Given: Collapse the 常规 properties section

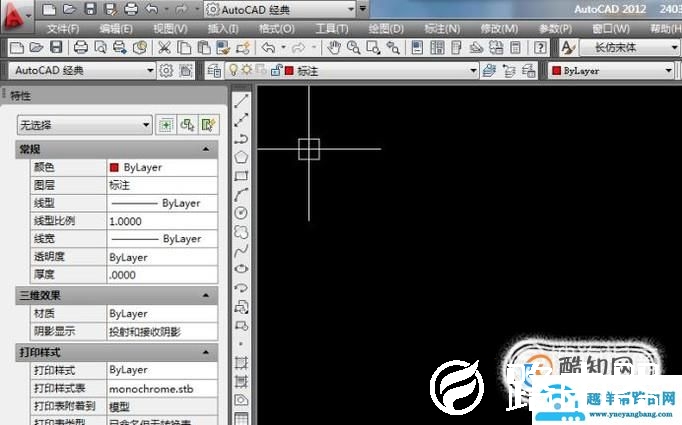Looking at the screenshot, I should click(x=206, y=149).
